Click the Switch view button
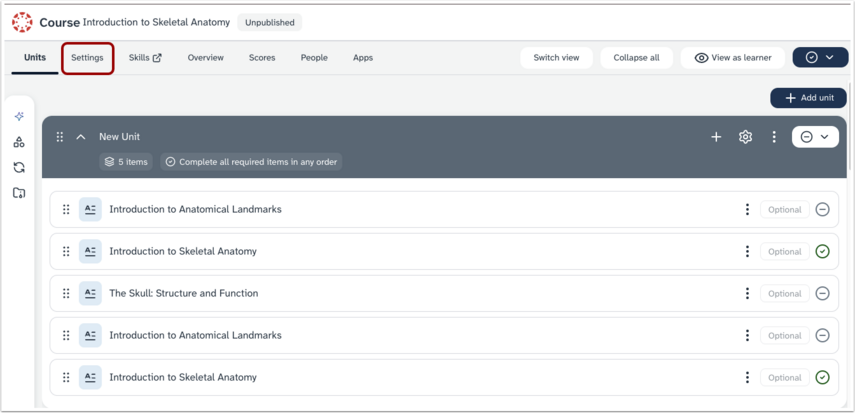 [556, 57]
